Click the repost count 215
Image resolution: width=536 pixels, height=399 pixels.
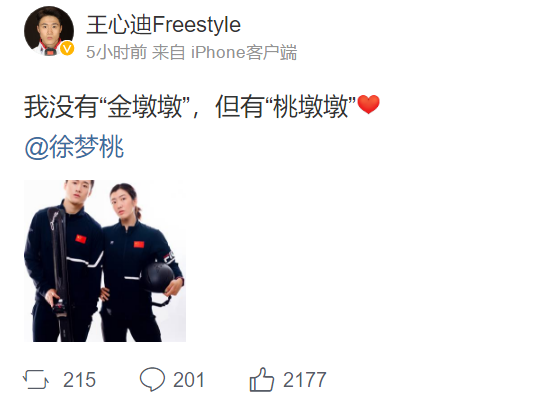coord(79,380)
